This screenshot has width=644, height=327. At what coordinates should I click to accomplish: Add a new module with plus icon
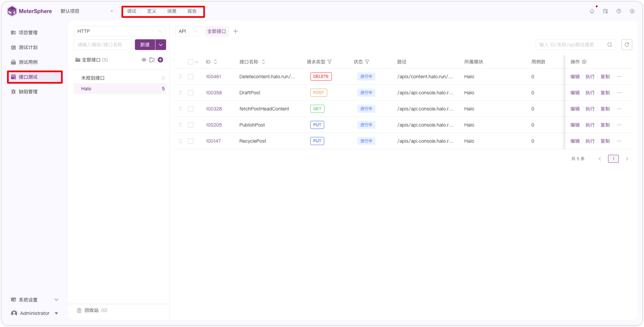click(x=160, y=60)
